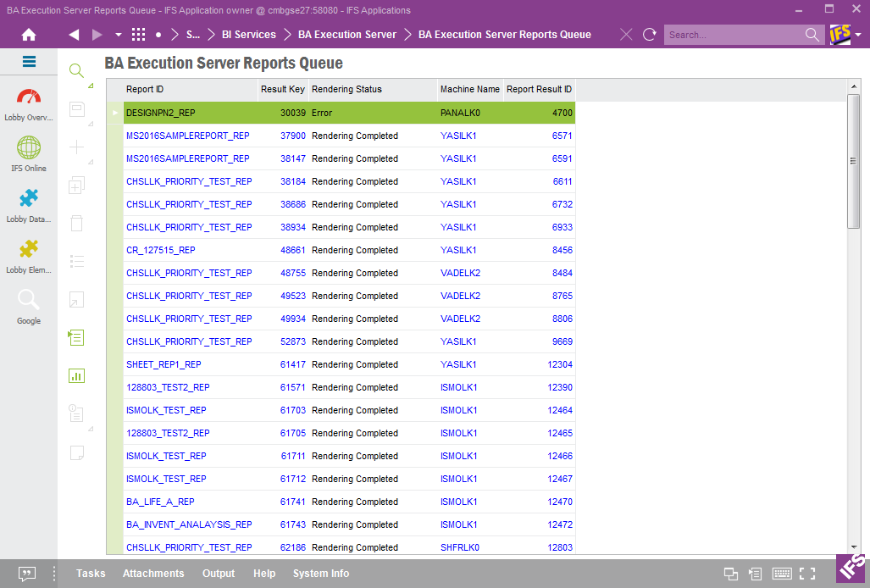Sort by Rendering Status column header

[346, 90]
